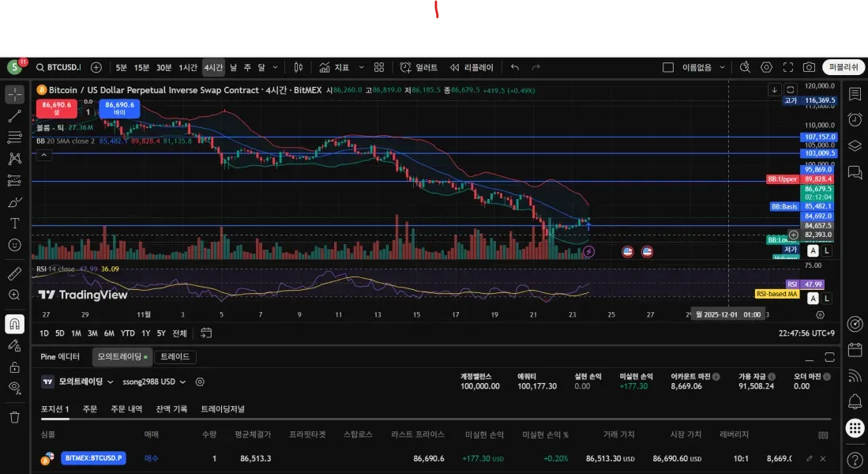Toggle log scale L on RSI pane
Image resolution: width=868 pixels, height=474 pixels.
click(826, 299)
